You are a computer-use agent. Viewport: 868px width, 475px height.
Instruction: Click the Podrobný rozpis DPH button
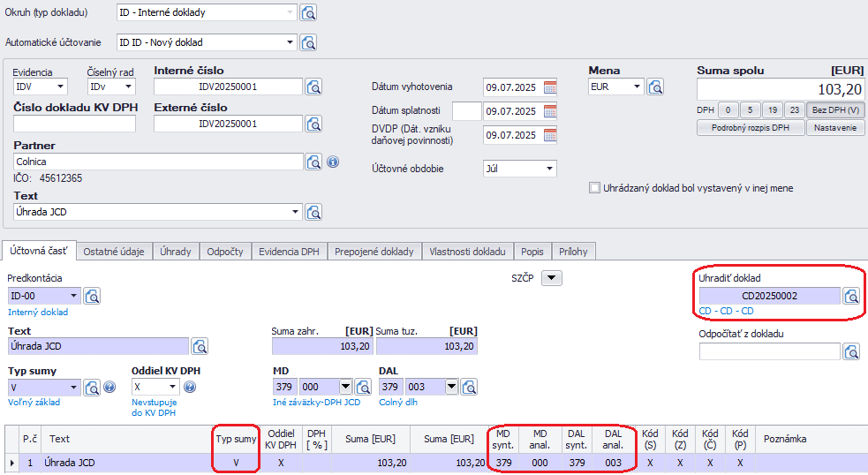750,128
